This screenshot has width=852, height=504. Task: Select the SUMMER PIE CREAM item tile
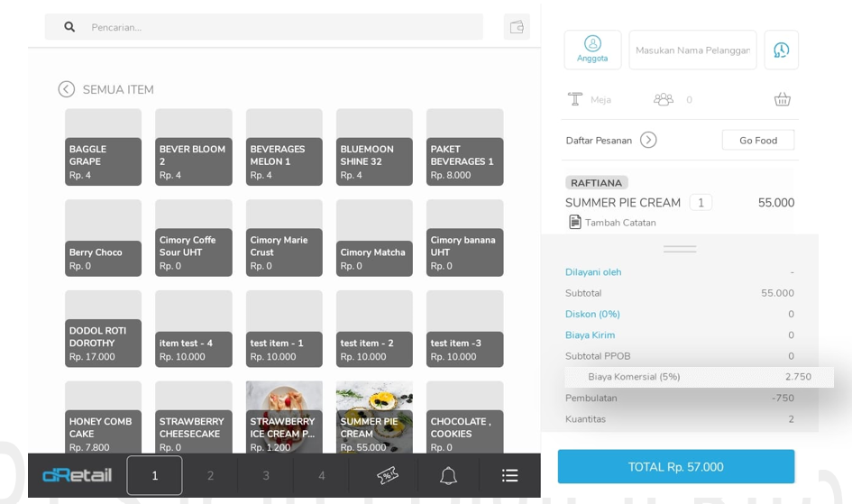pos(374,417)
